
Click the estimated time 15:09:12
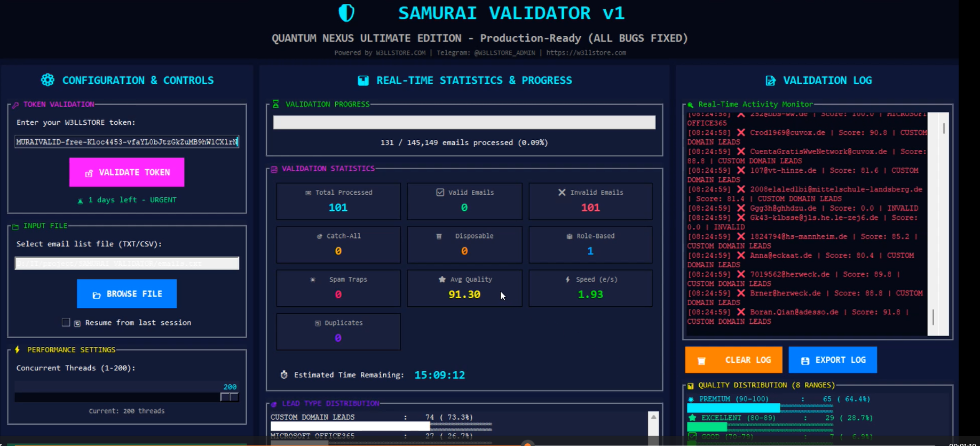coord(439,375)
